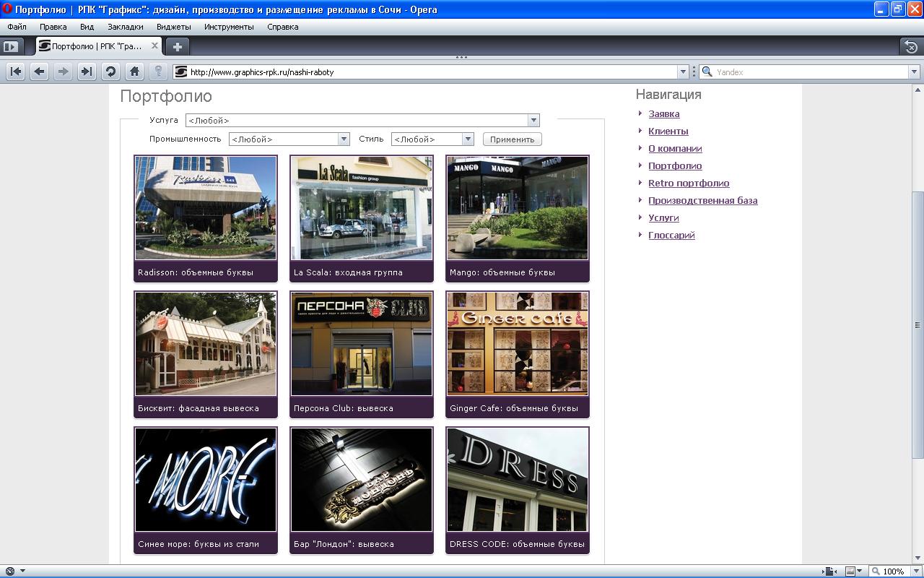Open the Mango storefront thumbnail

pos(518,208)
